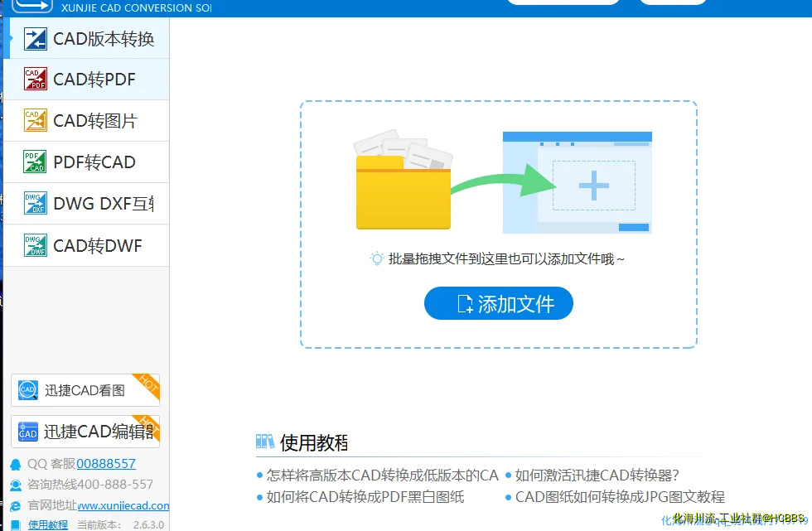Image resolution: width=812 pixels, height=531 pixels.
Task: Open tutorial CAD图纸如何转换成JPG图文教程
Action: [620, 497]
